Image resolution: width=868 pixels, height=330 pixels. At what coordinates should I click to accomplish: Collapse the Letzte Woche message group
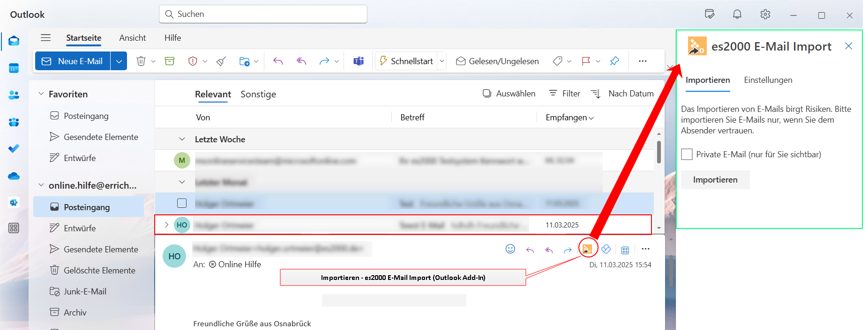[x=182, y=139]
